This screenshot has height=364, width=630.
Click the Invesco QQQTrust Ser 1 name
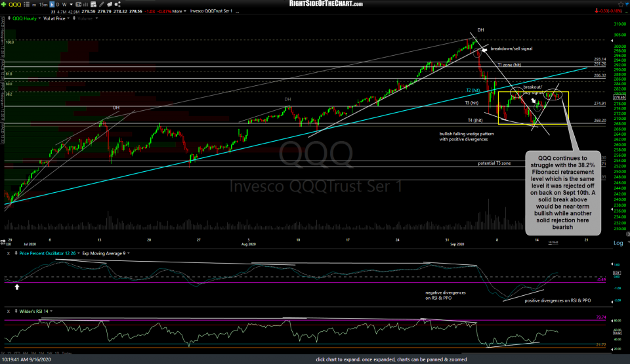pyautogui.click(x=211, y=11)
